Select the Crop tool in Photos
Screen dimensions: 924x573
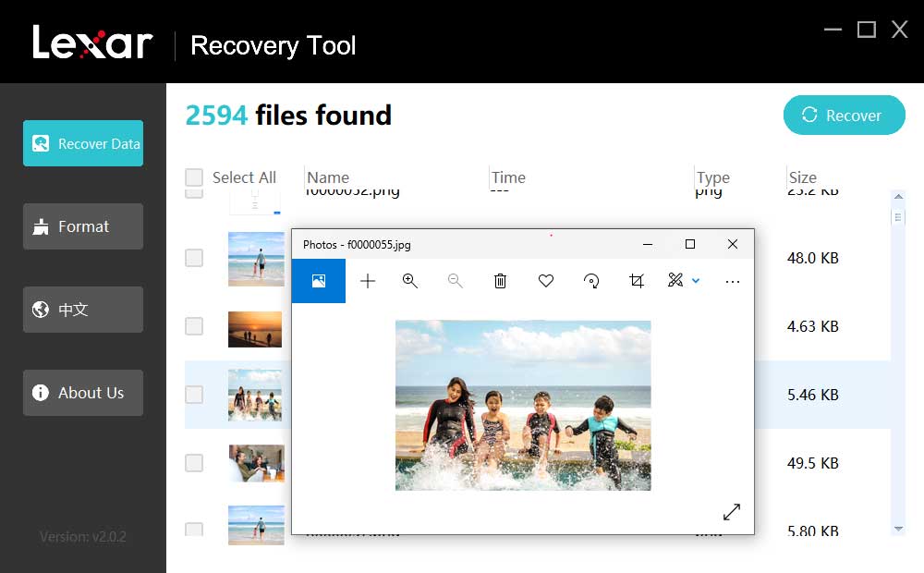coord(637,281)
